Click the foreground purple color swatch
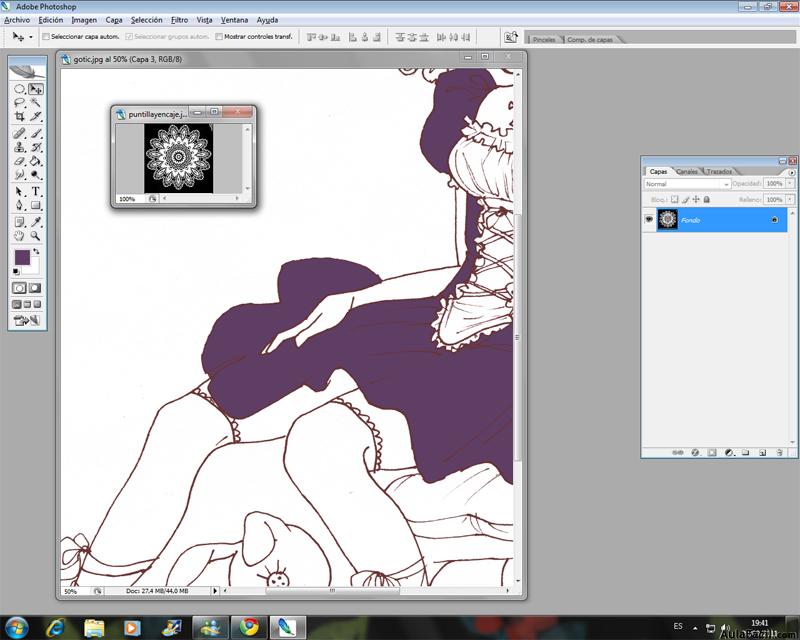Screen dimensions: 800x640 pyautogui.click(x=22, y=258)
